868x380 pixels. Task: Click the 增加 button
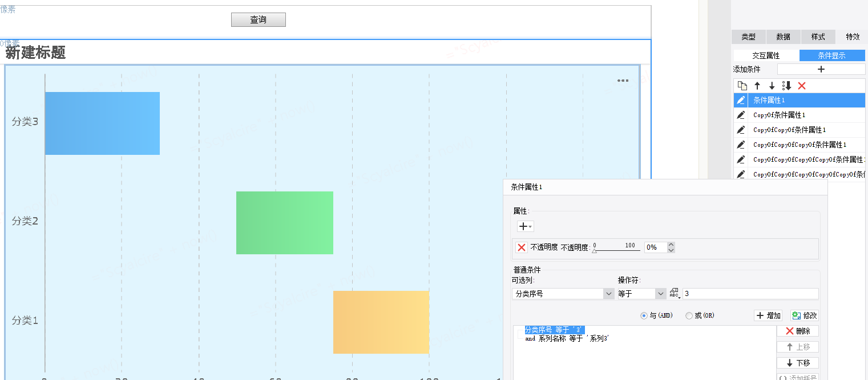tap(769, 315)
